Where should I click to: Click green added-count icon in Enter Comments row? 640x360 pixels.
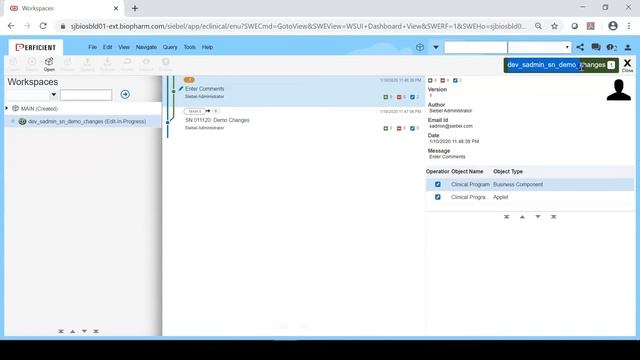tap(386, 97)
